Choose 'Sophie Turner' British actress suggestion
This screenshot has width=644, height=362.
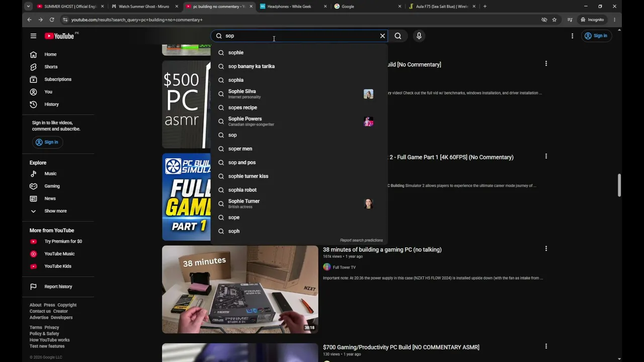(x=299, y=204)
